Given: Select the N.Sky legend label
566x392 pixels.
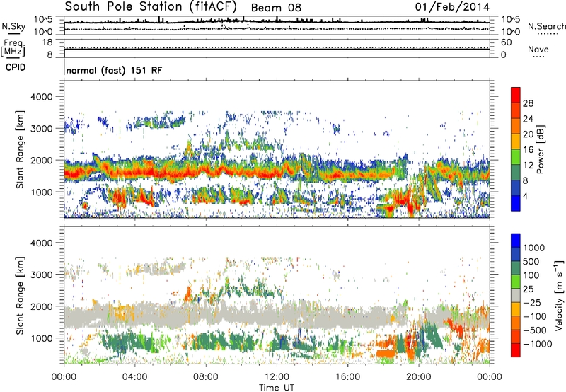Looking at the screenshot, I should 13,26.
